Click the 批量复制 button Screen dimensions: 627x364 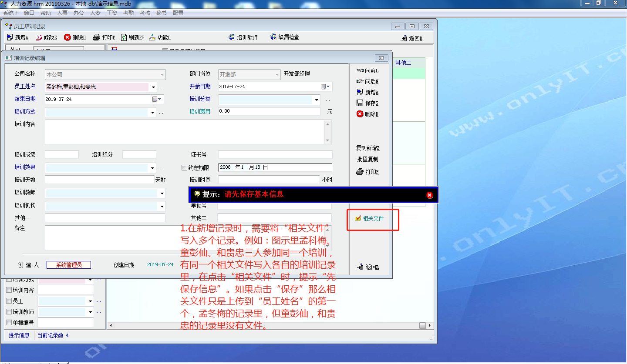click(367, 159)
